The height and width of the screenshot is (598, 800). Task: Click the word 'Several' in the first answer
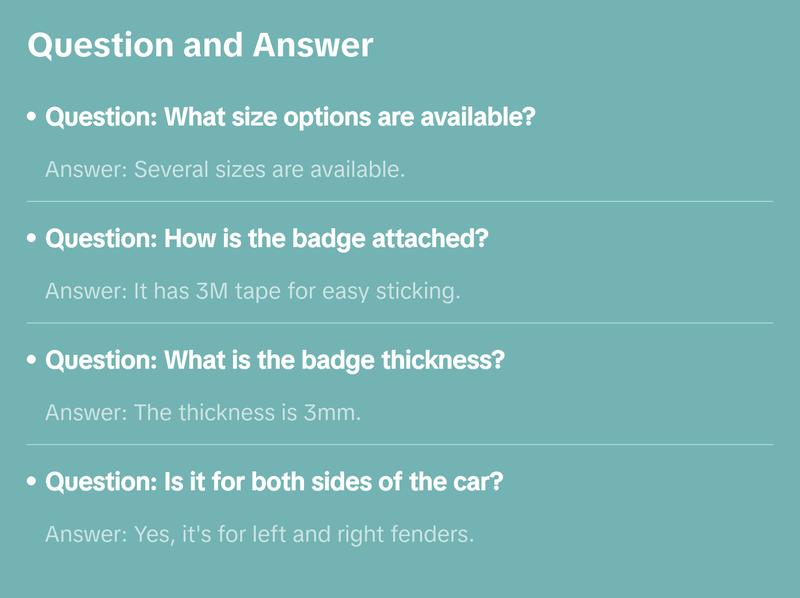167,170
